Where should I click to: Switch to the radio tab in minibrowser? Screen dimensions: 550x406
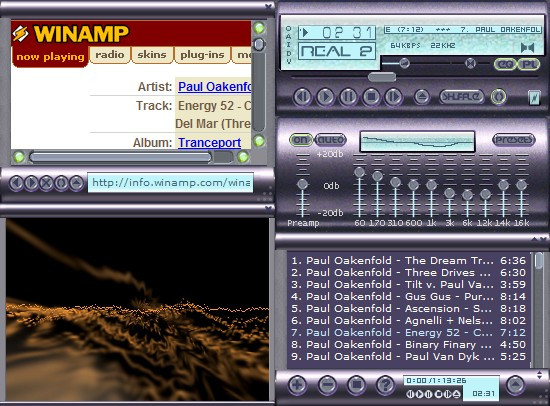click(110, 55)
